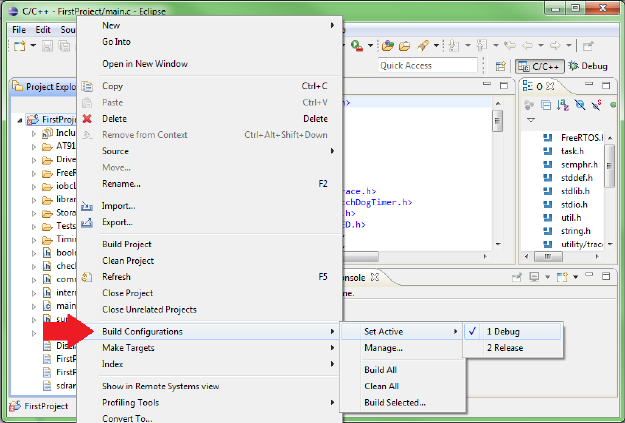Click the Hide Fields icon in Outline

pyautogui.click(x=580, y=105)
